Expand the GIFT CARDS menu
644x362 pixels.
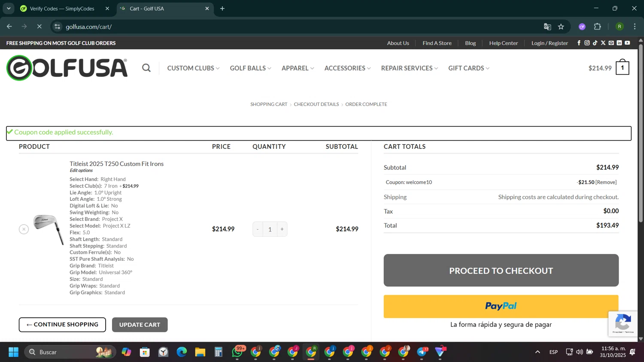(x=469, y=68)
